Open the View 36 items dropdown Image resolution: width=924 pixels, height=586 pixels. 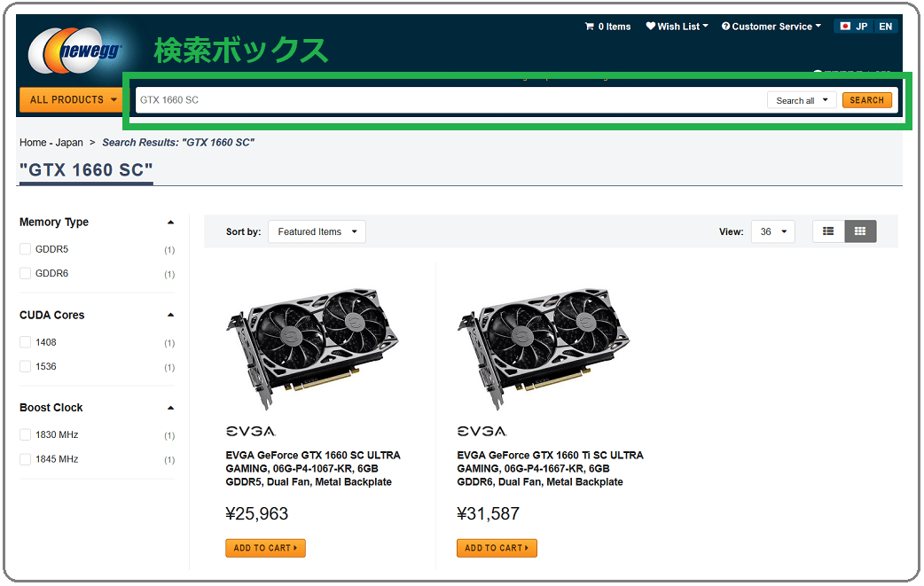tap(773, 231)
